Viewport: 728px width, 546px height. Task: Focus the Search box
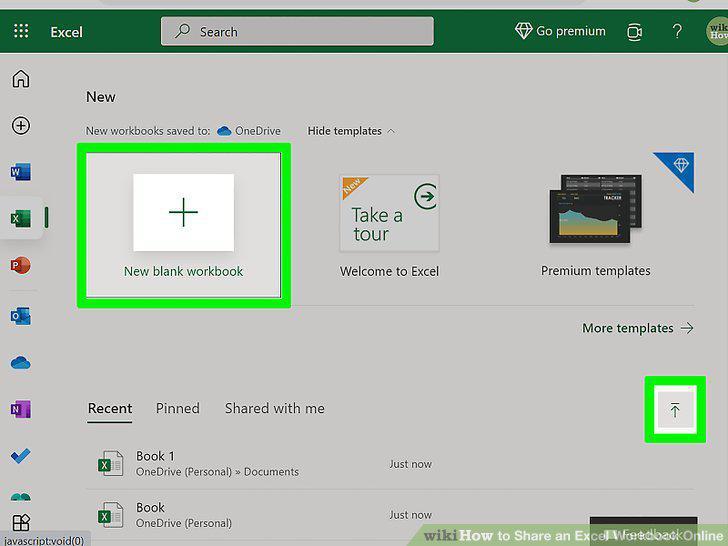click(297, 32)
